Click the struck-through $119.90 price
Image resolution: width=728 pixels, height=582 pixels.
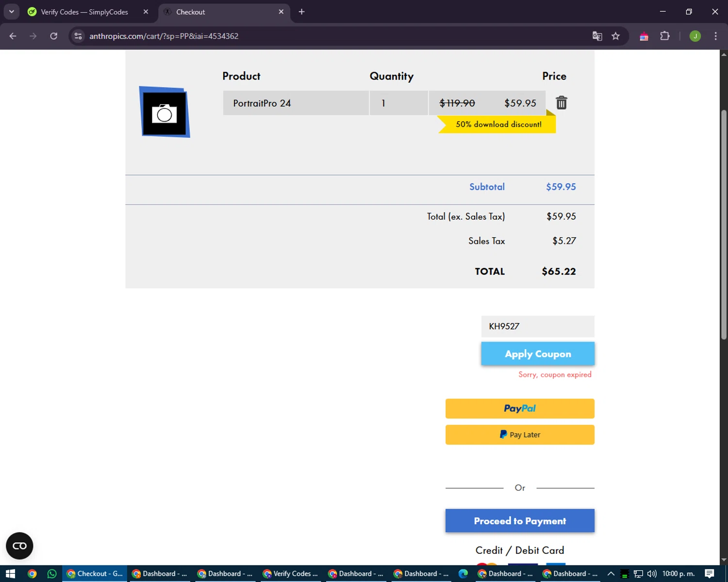click(457, 103)
